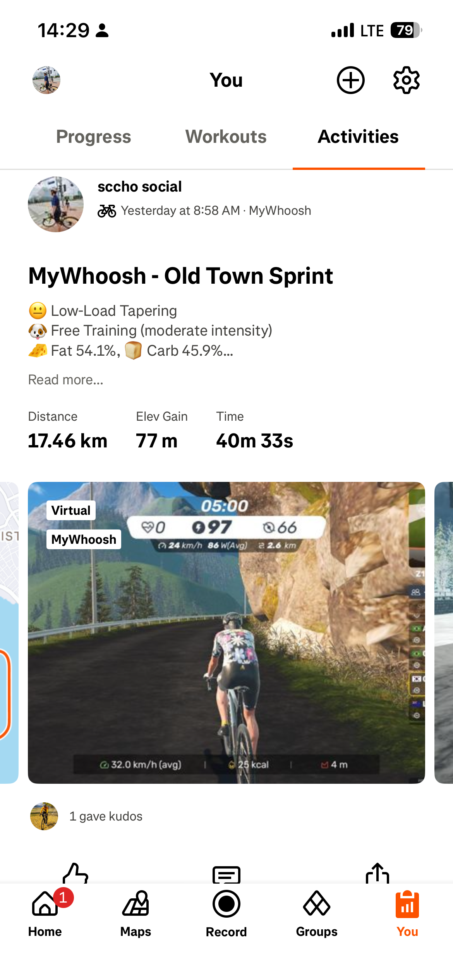The image size is (453, 980).
Task: Start recording with Record icon
Action: pyautogui.click(x=226, y=914)
